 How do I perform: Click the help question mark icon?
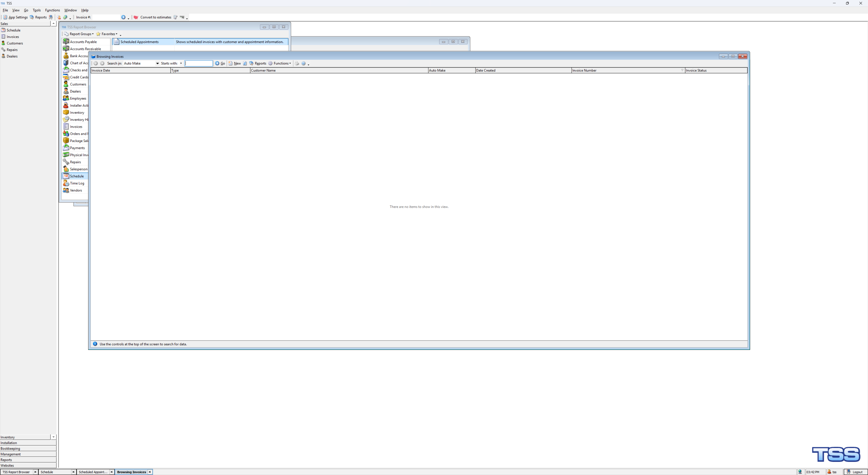click(303, 63)
